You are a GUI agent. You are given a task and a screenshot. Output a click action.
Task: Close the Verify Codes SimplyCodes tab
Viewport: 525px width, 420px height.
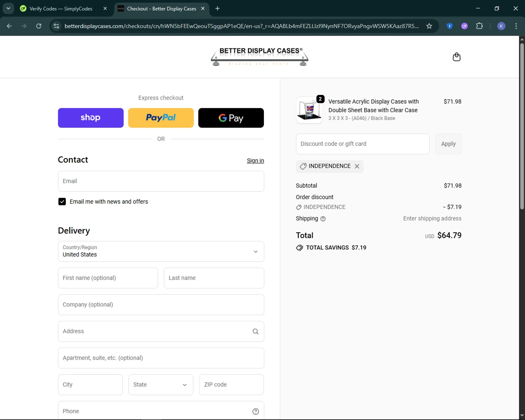(105, 8)
